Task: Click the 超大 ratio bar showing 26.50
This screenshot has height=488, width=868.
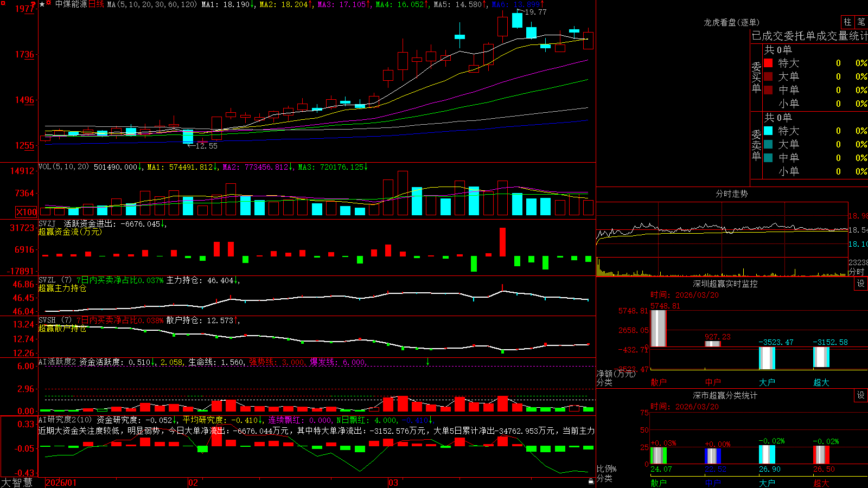Action: pos(821,455)
